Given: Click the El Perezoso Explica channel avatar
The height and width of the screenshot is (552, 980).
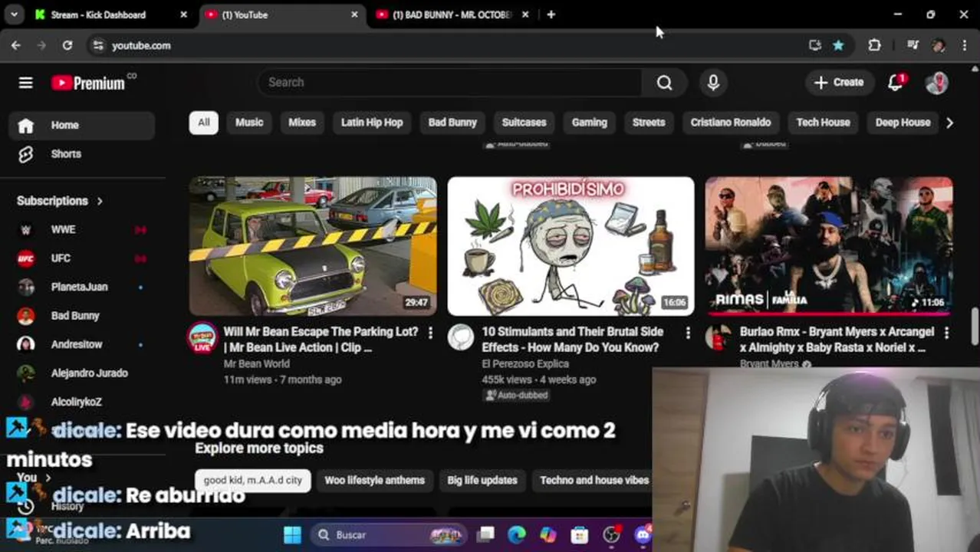Looking at the screenshot, I should [461, 337].
